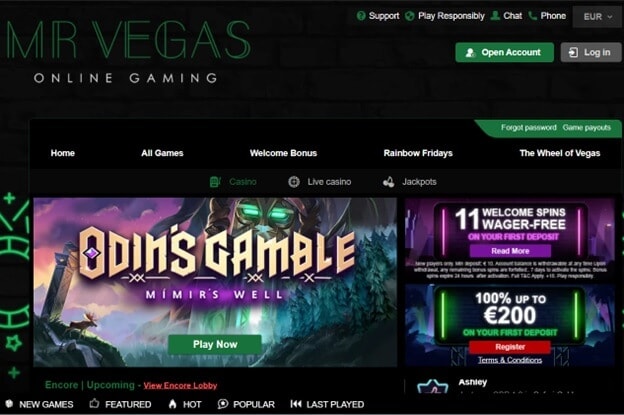Open the Rainbow Fridays menu item
The height and width of the screenshot is (415, 624).
point(418,153)
